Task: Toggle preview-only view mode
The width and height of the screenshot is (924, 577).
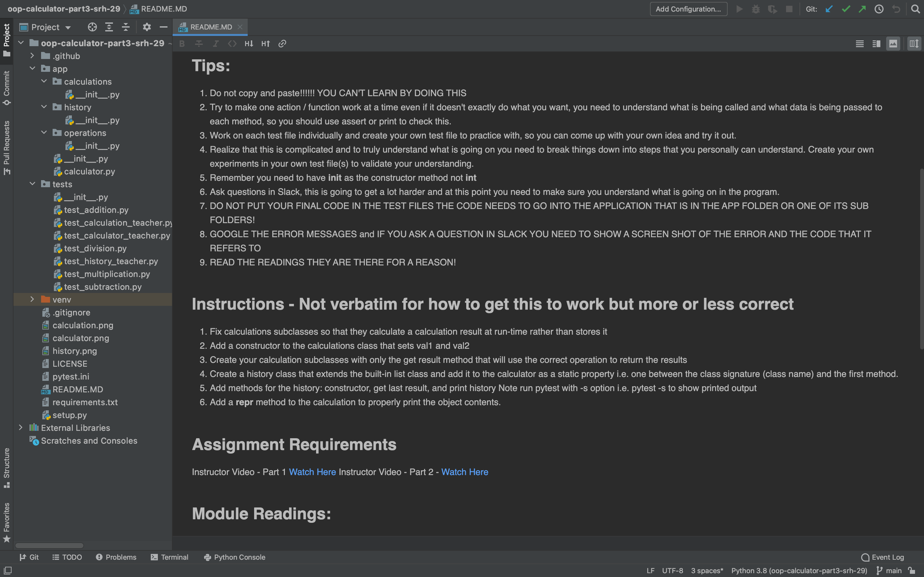Action: [893, 44]
